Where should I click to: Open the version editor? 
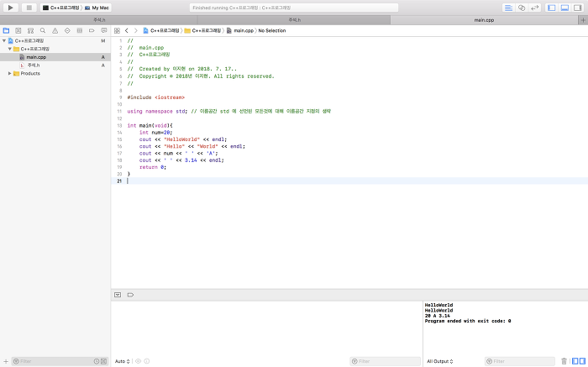point(534,8)
